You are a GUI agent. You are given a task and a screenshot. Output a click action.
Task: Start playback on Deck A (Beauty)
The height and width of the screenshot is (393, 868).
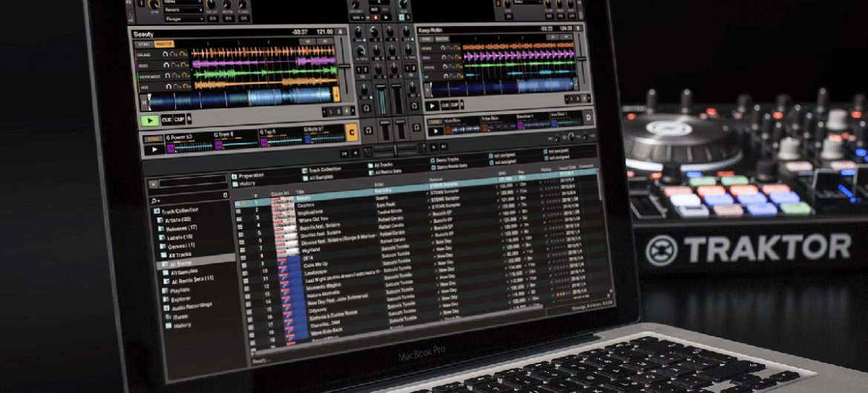149,120
